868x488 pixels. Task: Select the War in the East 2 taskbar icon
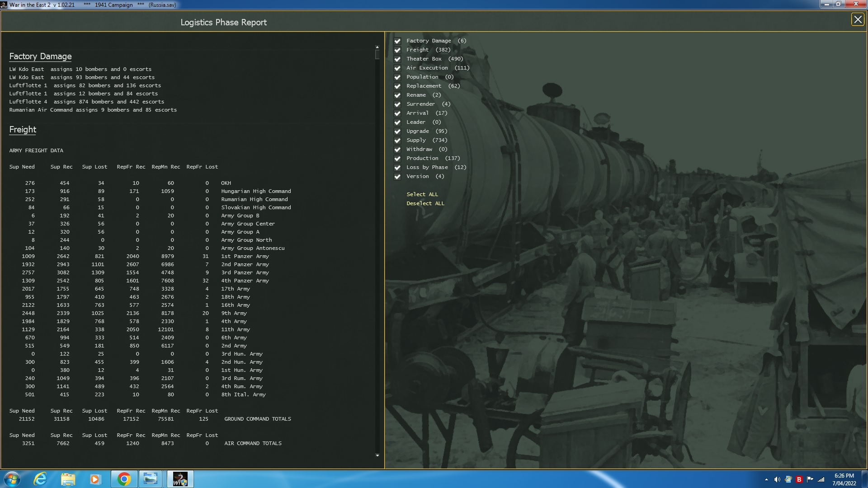(179, 479)
